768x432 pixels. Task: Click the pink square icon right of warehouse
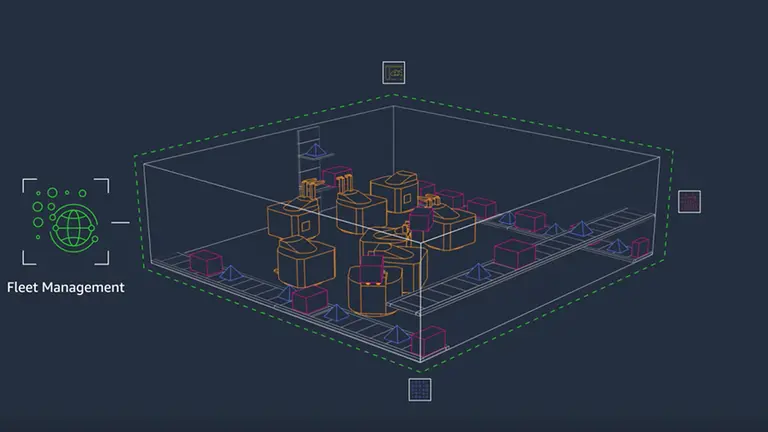(689, 201)
